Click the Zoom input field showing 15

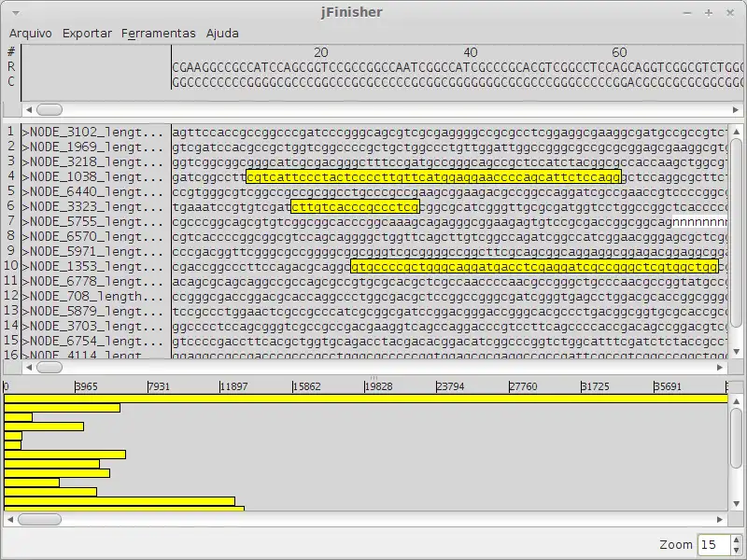[x=713, y=544]
